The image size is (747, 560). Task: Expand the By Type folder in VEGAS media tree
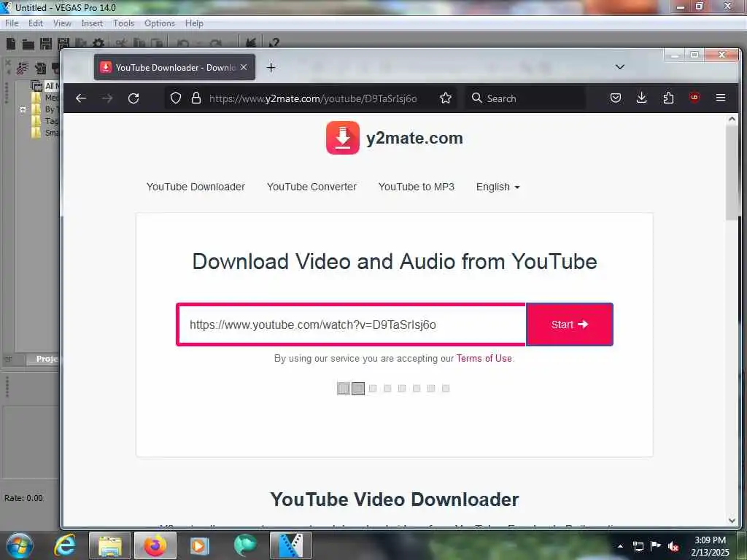coord(23,109)
